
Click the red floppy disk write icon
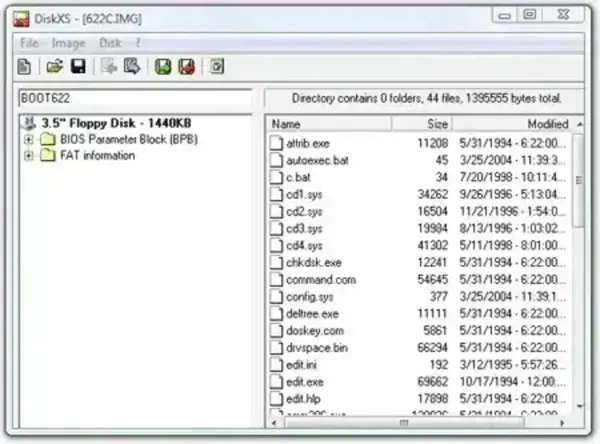(187, 67)
